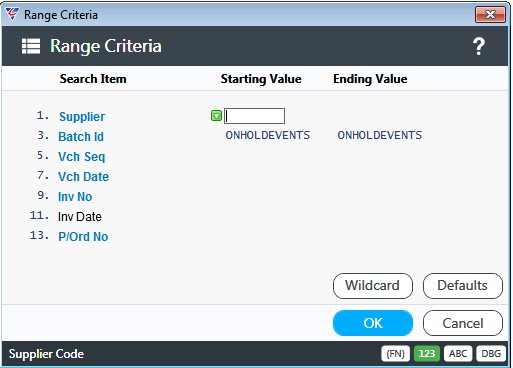Image resolution: width=513 pixels, height=368 pixels.
Task: Select the Vch Date search item
Action: point(83,177)
